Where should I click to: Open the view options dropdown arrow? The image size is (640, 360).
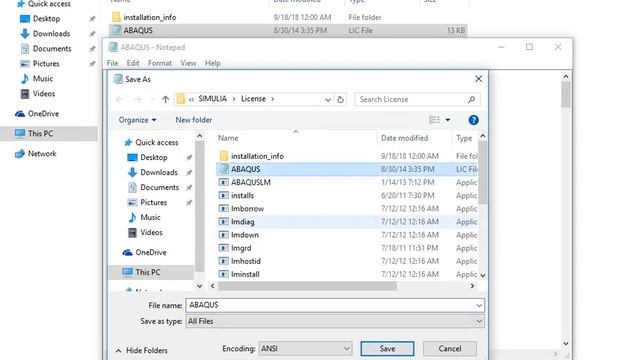448,120
